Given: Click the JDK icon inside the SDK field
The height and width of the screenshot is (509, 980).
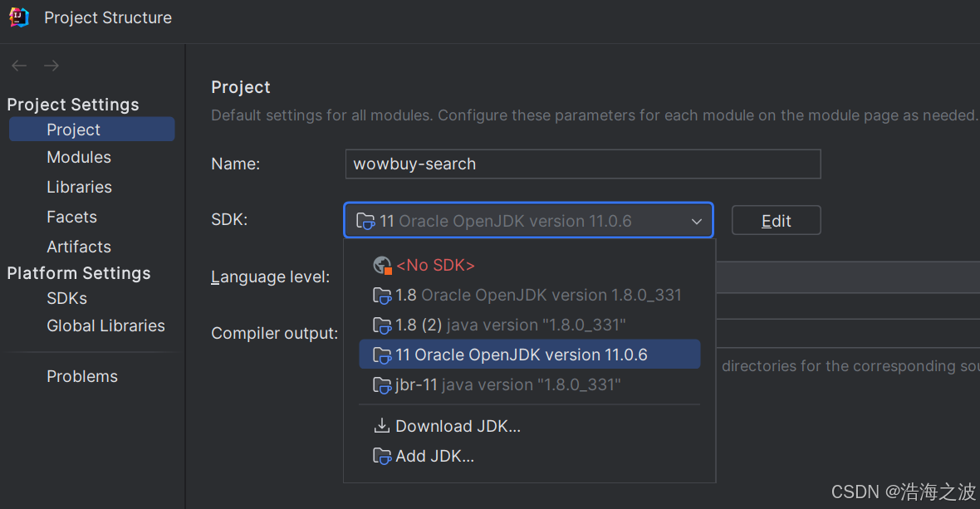Looking at the screenshot, I should click(365, 220).
